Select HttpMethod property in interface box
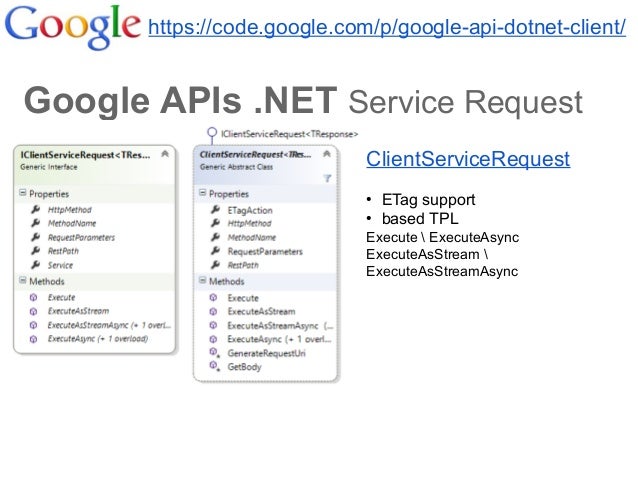The height and width of the screenshot is (479, 638). click(70, 210)
